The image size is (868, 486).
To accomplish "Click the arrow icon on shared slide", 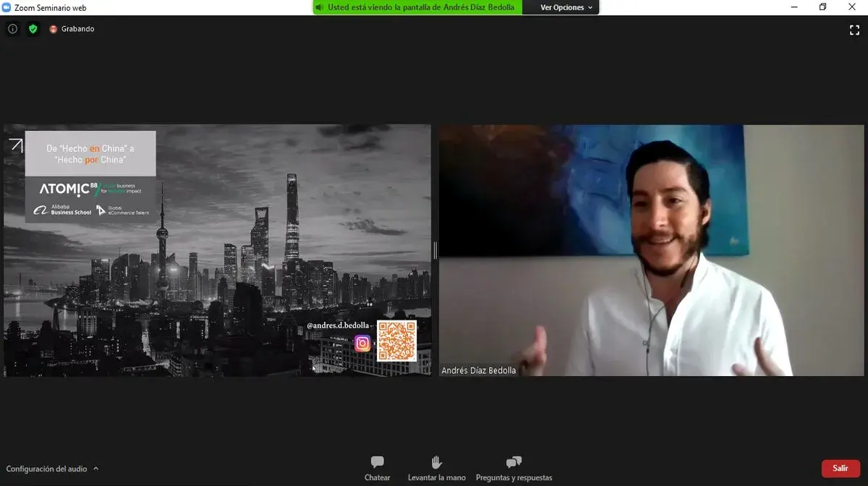I will [15, 145].
